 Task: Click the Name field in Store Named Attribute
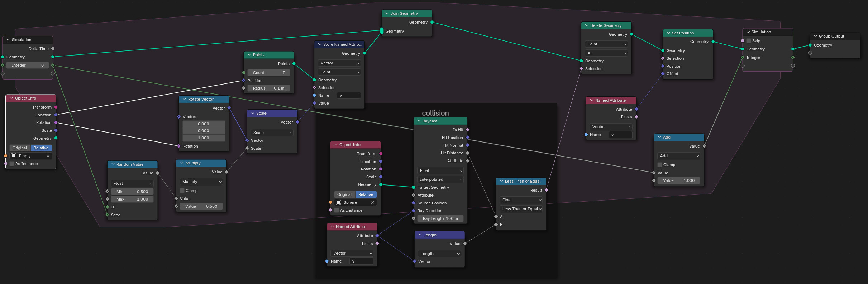[349, 95]
